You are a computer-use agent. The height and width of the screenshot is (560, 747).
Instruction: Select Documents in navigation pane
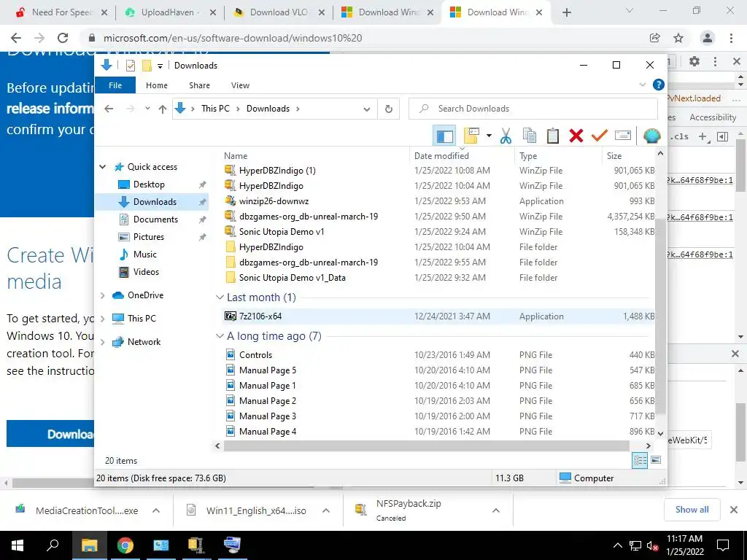point(156,219)
